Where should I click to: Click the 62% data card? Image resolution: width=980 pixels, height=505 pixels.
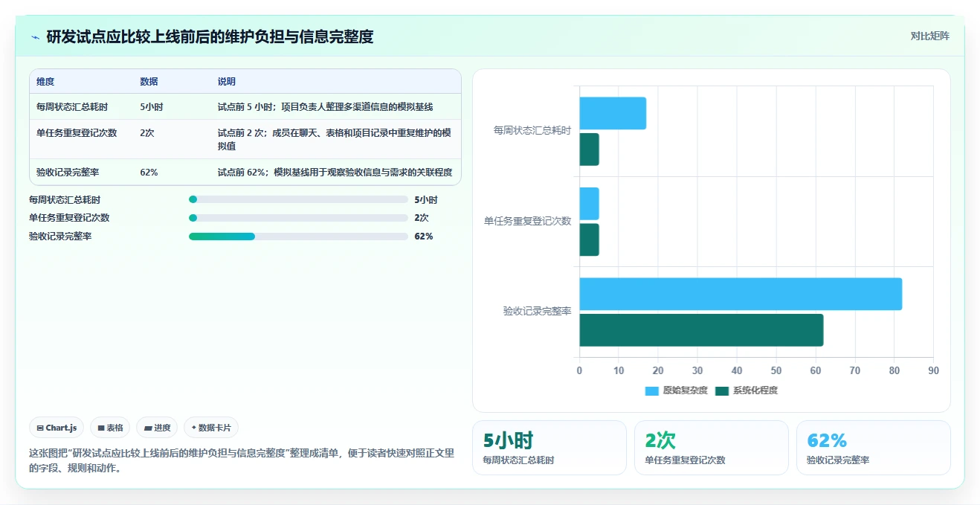(x=874, y=448)
